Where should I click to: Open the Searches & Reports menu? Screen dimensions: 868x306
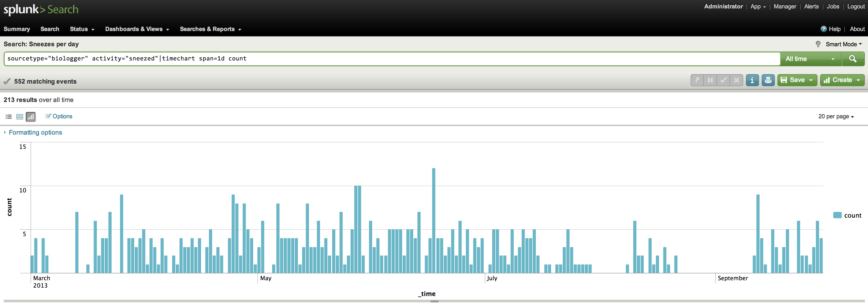point(210,29)
